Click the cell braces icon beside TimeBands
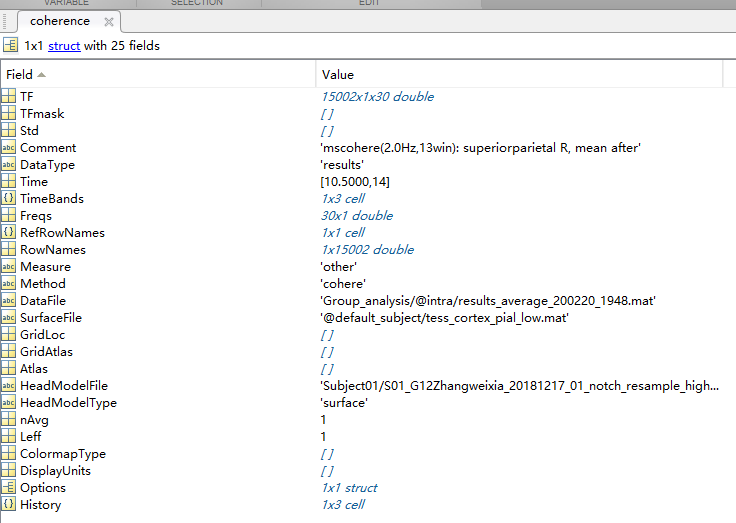Image resolution: width=736 pixels, height=523 pixels. 8,198
